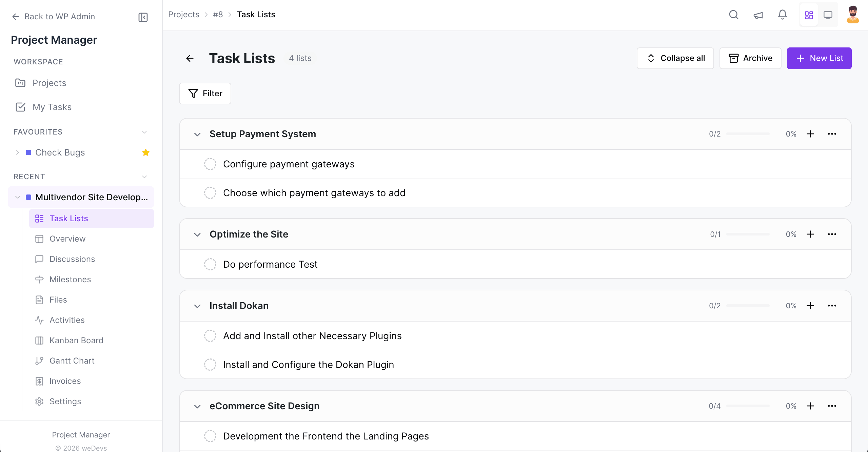Click the search magnifier icon

tap(733, 15)
